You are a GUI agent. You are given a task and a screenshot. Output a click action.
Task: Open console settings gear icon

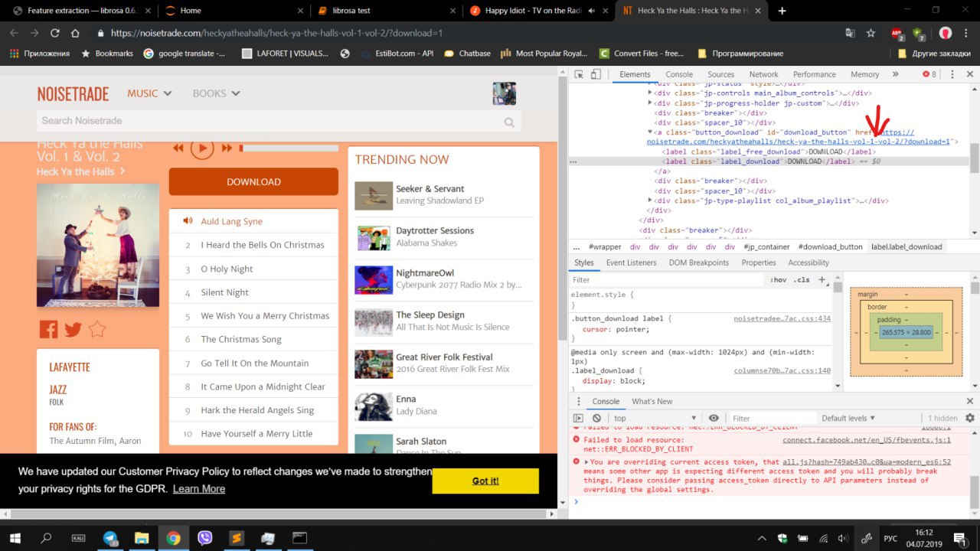pyautogui.click(x=970, y=418)
